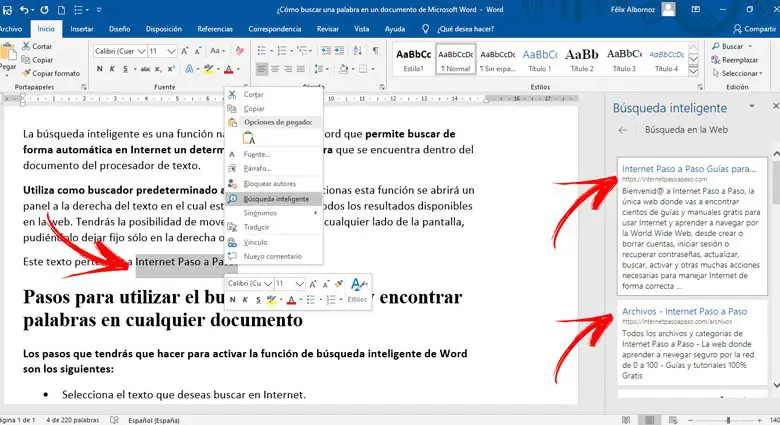780x425 pixels.
Task: Open the Diseño ribbon tab
Action: click(x=119, y=29)
